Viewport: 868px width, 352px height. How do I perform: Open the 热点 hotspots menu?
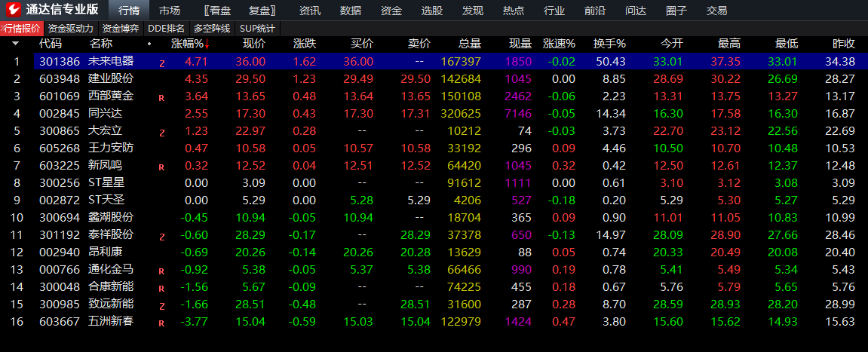[x=513, y=11]
